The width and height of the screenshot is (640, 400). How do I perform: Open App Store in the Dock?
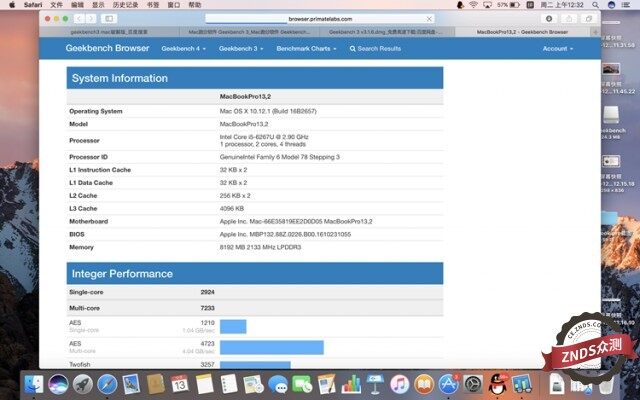coord(449,384)
